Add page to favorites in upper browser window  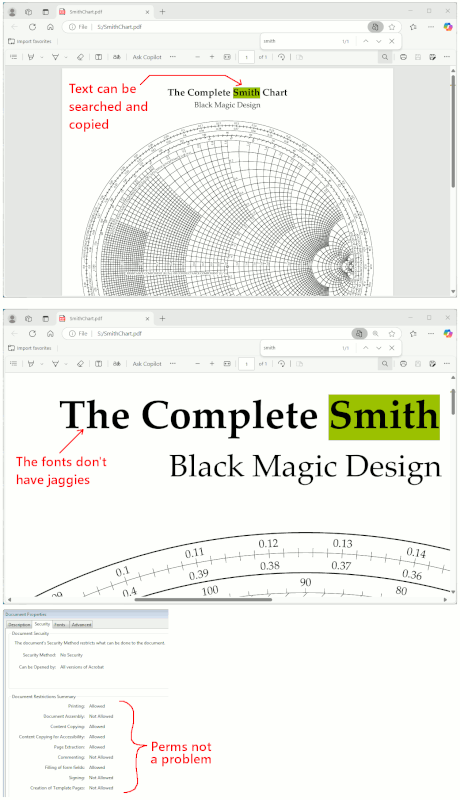[392, 27]
